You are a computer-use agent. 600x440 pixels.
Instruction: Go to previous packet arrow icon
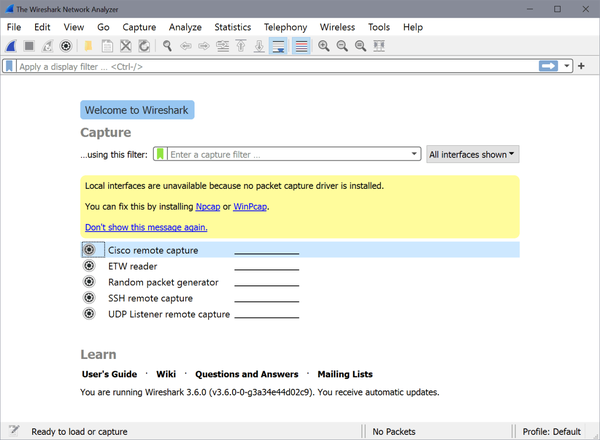(186, 46)
